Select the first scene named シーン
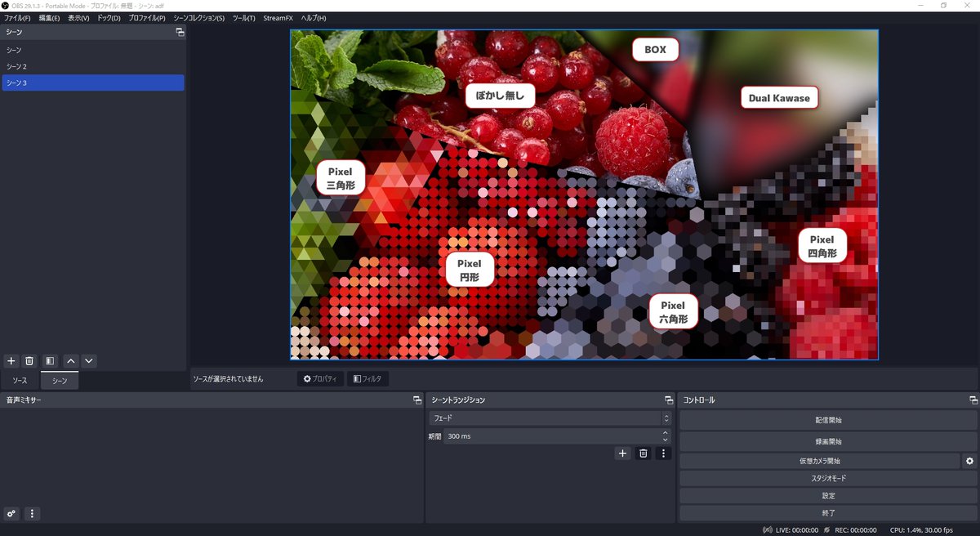This screenshot has height=536, width=980. 93,50
